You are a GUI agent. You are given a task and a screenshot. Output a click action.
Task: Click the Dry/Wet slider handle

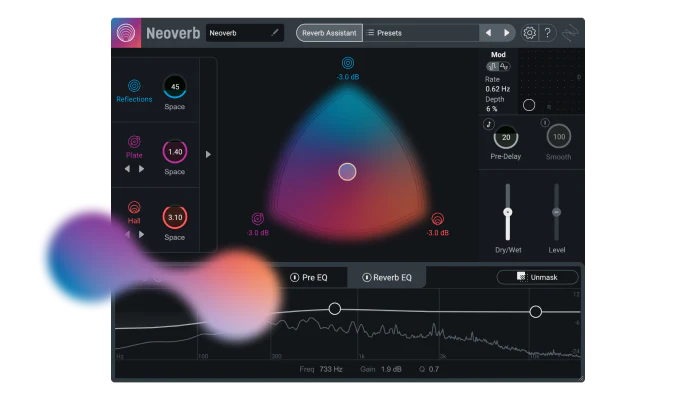[x=508, y=212]
